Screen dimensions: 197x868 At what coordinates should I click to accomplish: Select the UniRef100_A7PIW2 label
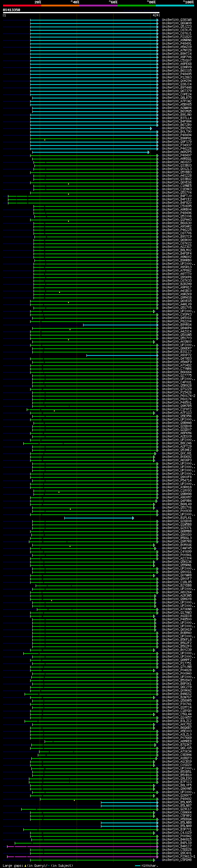pyautogui.click(x=177, y=101)
